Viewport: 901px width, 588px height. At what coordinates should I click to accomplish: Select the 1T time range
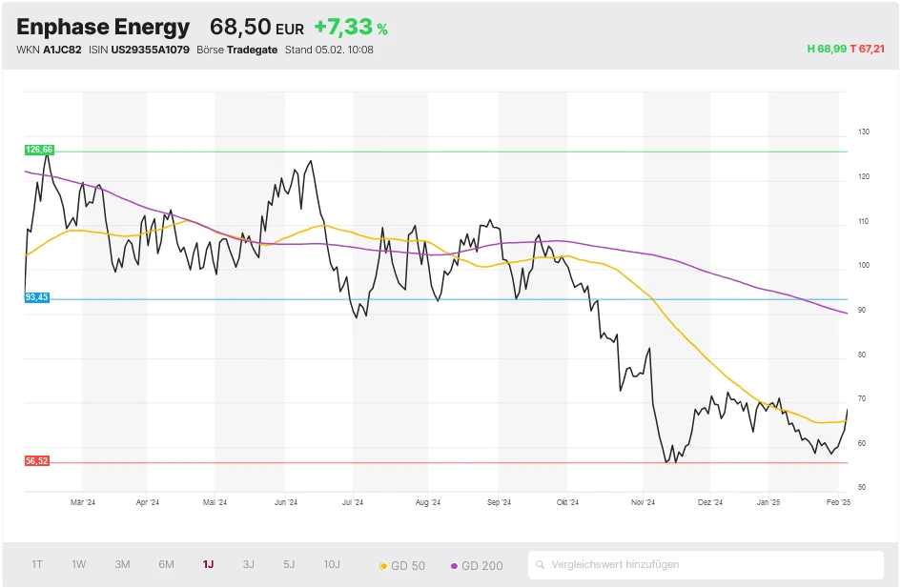37,565
